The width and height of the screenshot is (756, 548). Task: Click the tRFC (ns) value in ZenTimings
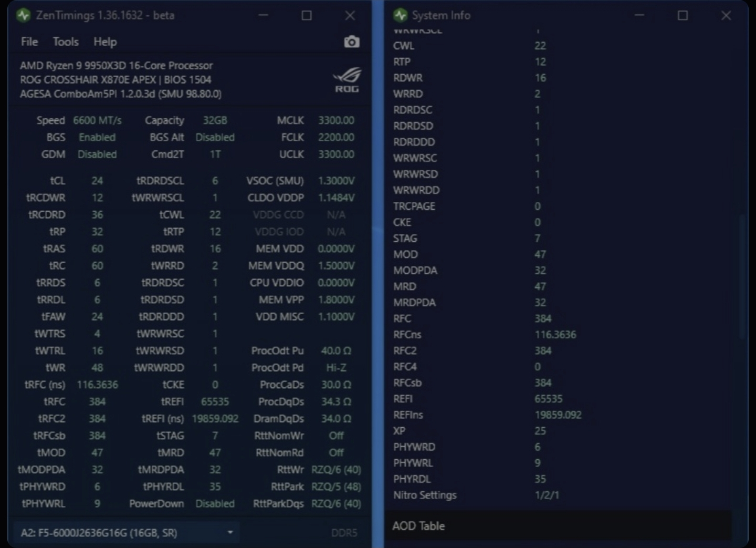coord(97,385)
